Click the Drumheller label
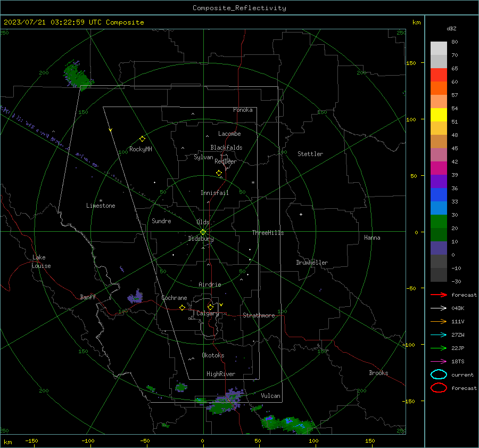Screen dimensions: 479x448 click(x=312, y=263)
